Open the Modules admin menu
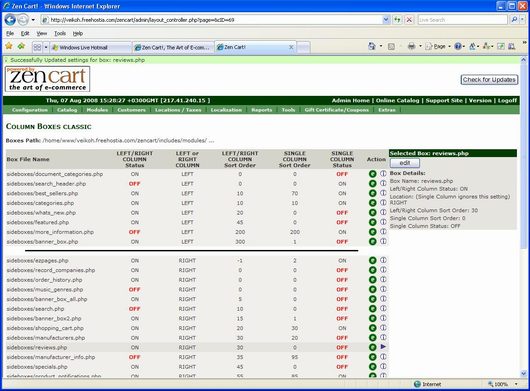The image size is (530, 391). click(x=97, y=110)
